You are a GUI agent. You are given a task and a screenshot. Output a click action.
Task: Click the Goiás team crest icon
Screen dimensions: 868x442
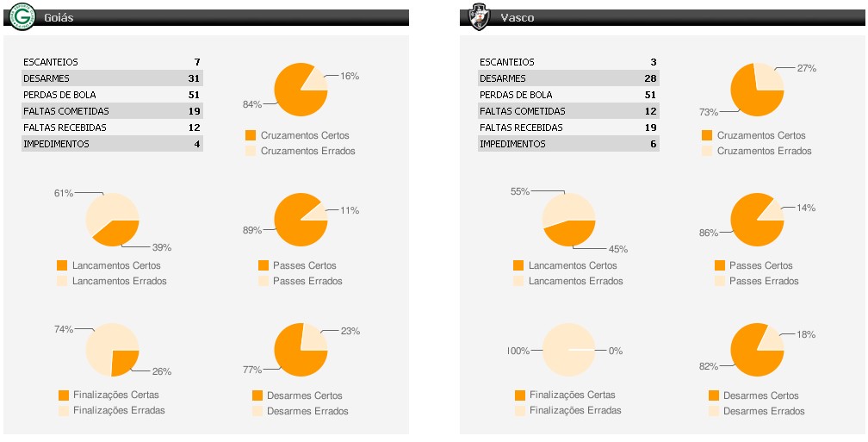pyautogui.click(x=24, y=16)
